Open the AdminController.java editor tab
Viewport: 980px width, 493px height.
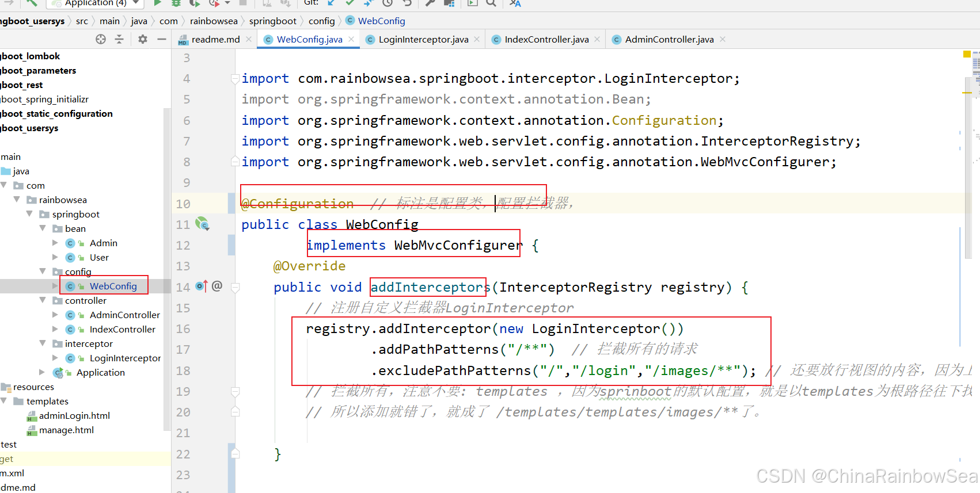pyautogui.click(x=668, y=39)
